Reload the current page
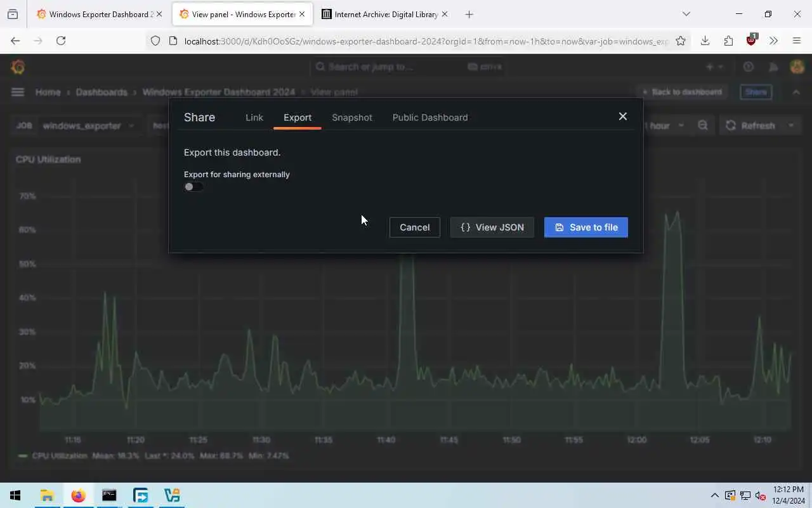The image size is (812, 508). coord(61,41)
